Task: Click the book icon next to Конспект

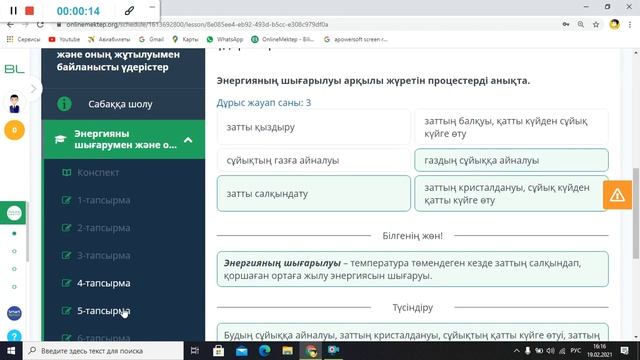Action: point(66,172)
